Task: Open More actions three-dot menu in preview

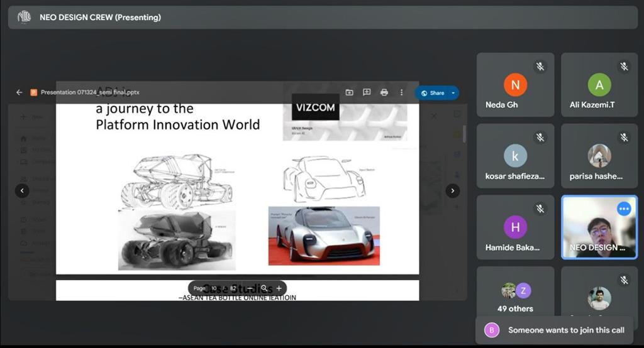Action: pos(401,92)
